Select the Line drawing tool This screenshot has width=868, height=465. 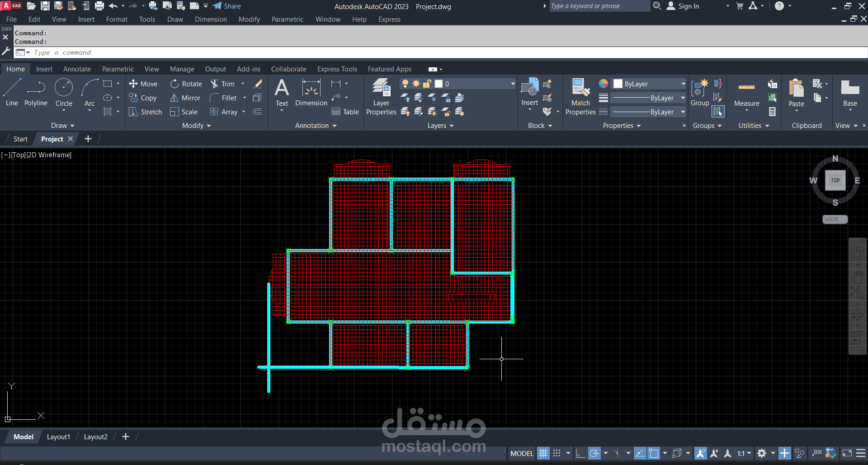tap(12, 93)
